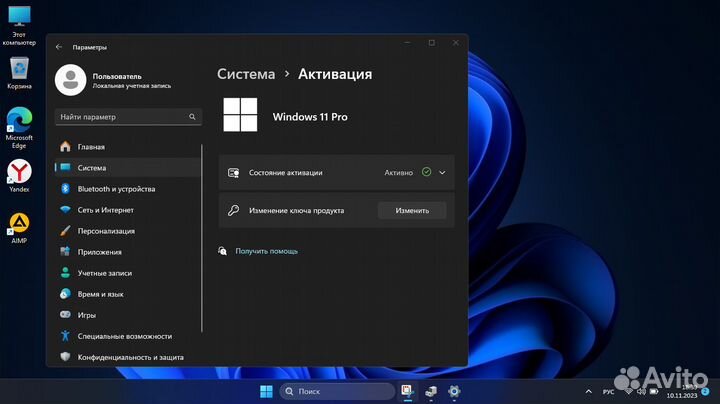This screenshot has width=720, height=404.
Task: Open the network icon in tray
Action: coord(629,392)
